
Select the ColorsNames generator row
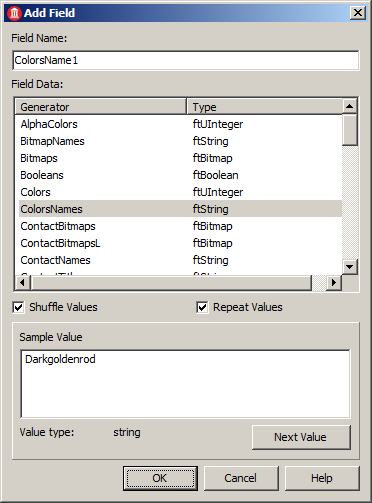pos(180,209)
